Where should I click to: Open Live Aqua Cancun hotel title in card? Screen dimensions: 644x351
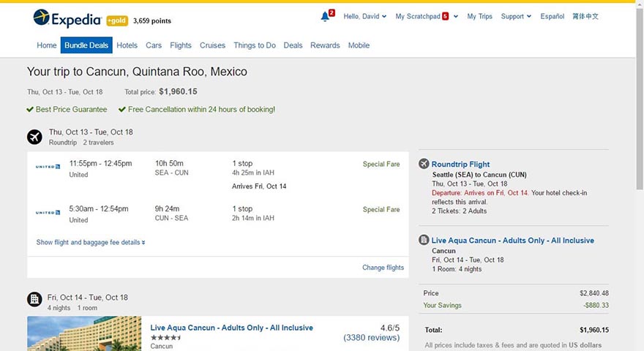(232, 328)
